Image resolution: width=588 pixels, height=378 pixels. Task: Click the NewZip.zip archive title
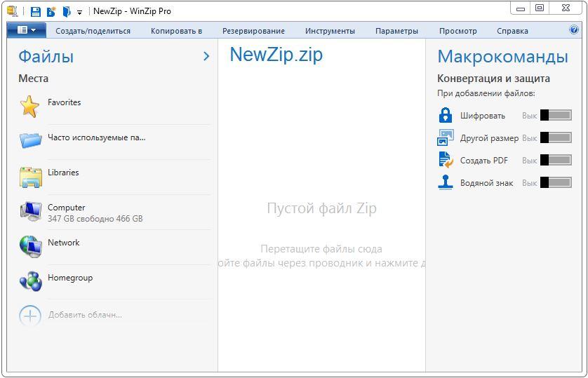(276, 55)
